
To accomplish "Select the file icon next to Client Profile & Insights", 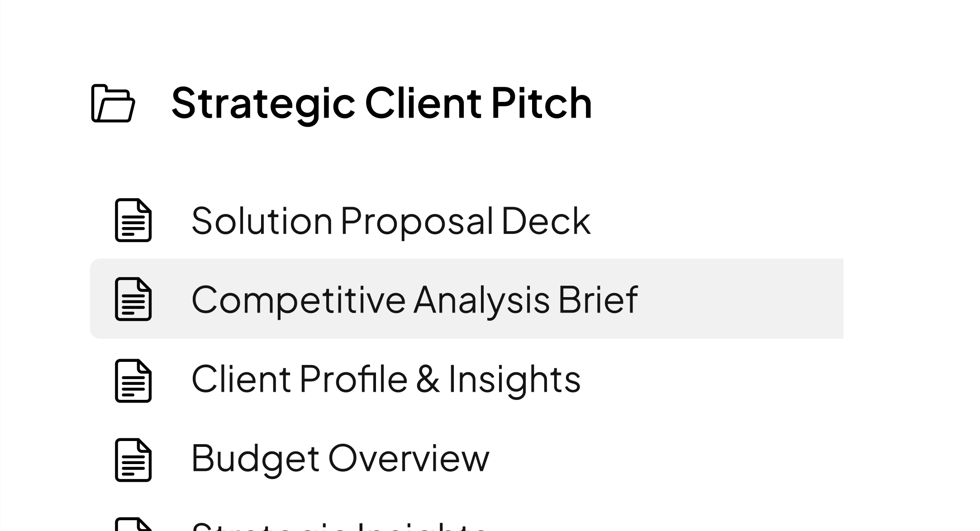I will [x=133, y=380].
